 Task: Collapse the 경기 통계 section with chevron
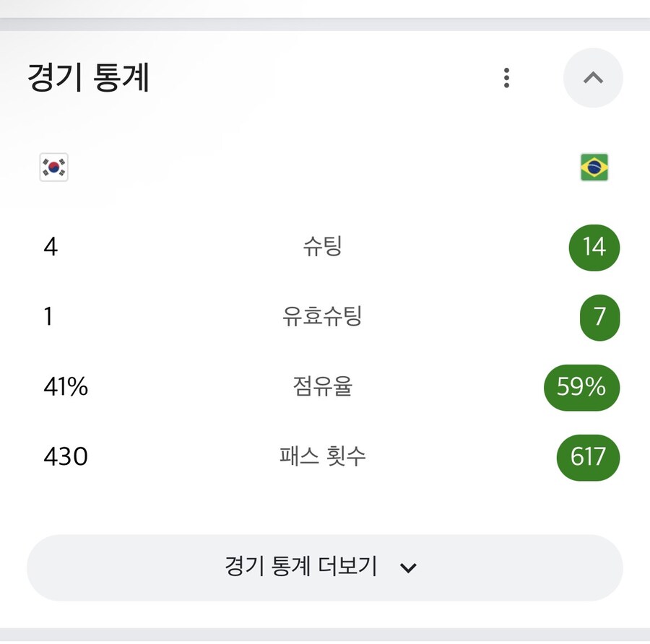click(593, 78)
